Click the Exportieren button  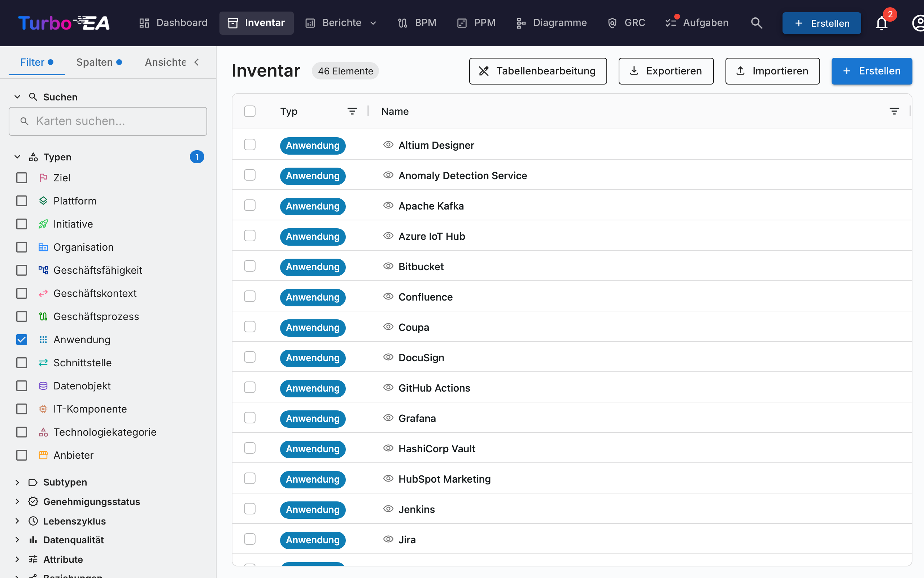pyautogui.click(x=666, y=71)
